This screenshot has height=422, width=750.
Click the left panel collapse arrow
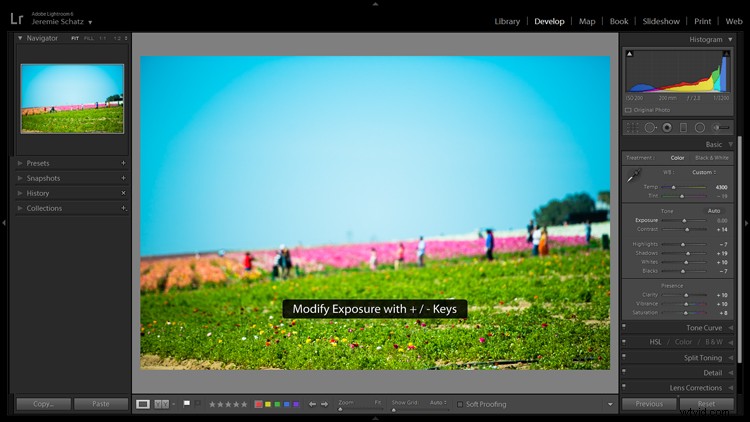pyautogui.click(x=4, y=223)
